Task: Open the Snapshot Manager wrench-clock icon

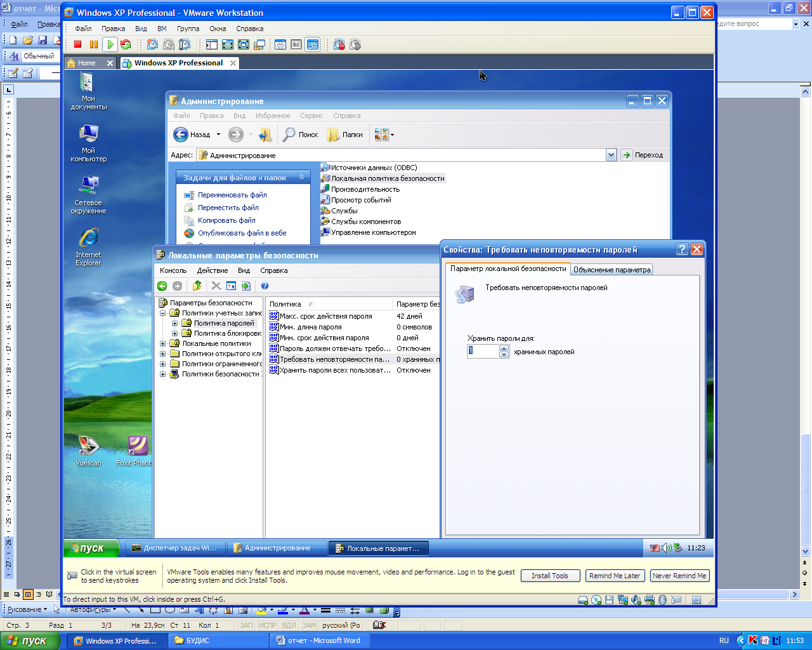Action: [185, 44]
